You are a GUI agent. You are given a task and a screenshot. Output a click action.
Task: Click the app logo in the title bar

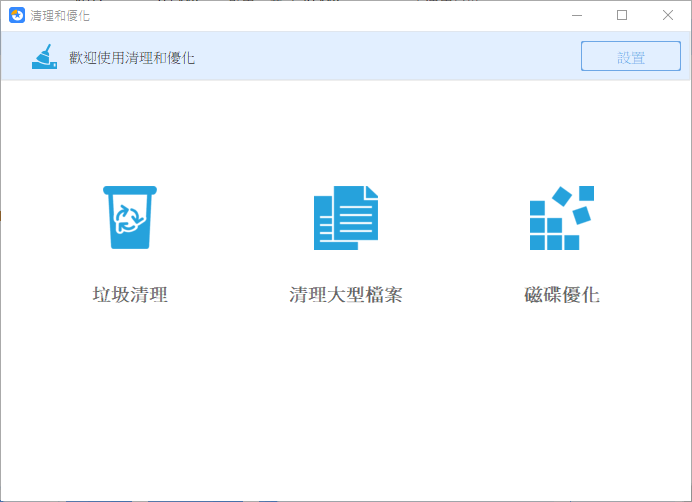pyautogui.click(x=17, y=15)
